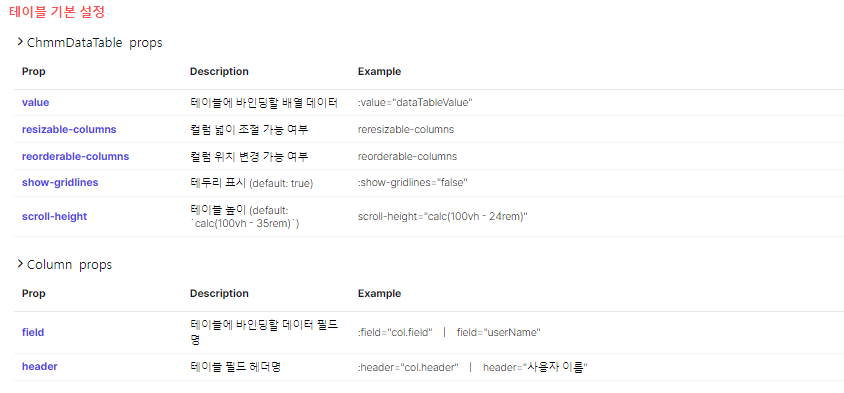Click the header="사용자 이름" example
This screenshot has height=393, width=844.
point(535,367)
